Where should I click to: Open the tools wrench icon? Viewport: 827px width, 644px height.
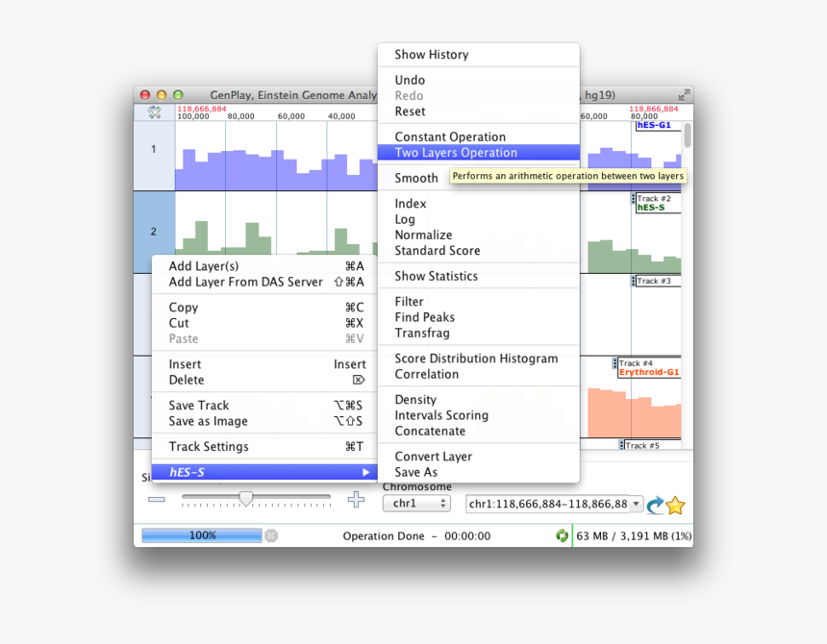[x=154, y=111]
